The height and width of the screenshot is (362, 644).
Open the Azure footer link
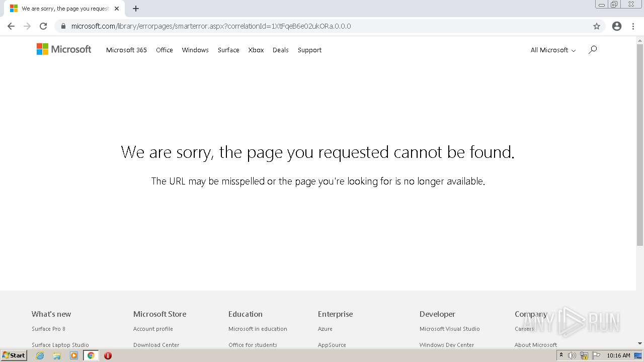325,329
